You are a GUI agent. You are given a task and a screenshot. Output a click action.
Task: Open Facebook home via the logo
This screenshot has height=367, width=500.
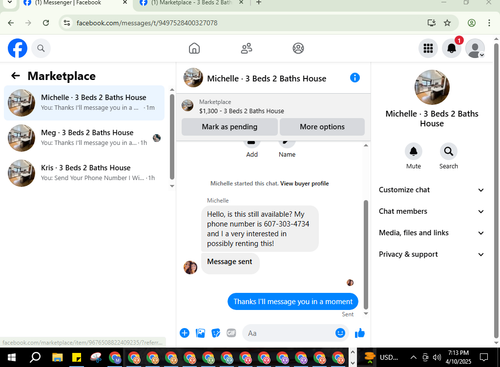[17, 48]
